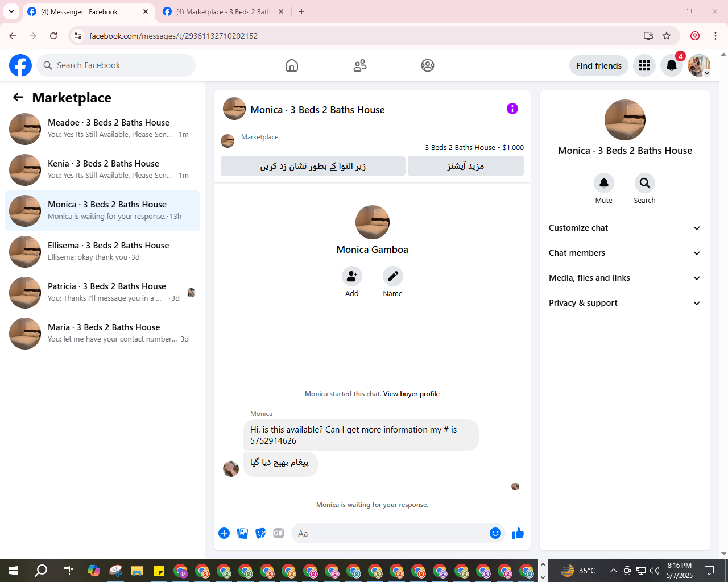The height and width of the screenshot is (582, 728).
Task: Go to Home feed icon
Action: coord(292,65)
